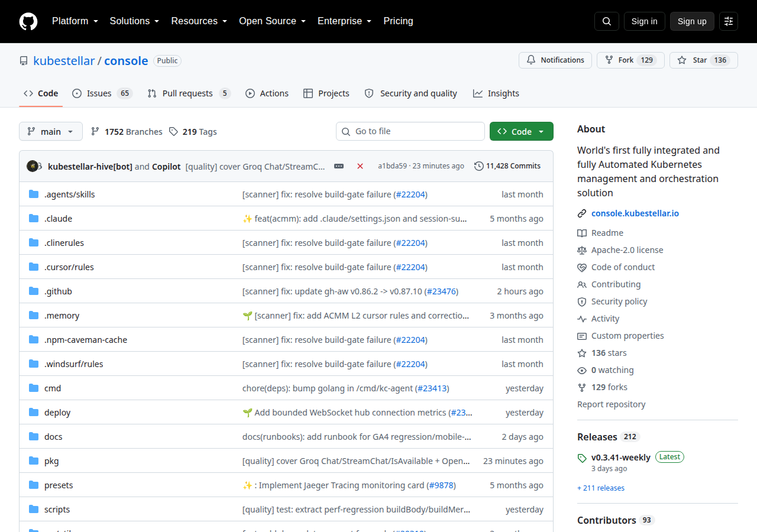Switch to the Actions tab

267,93
